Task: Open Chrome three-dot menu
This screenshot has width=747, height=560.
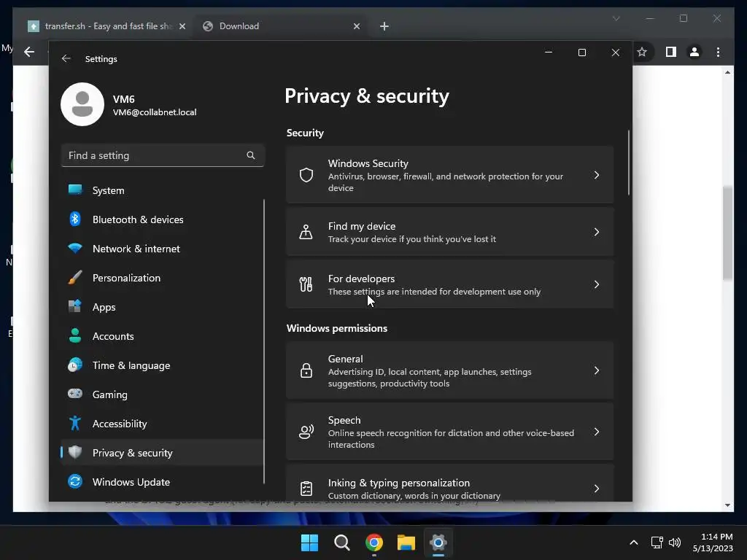Action: coord(719,52)
